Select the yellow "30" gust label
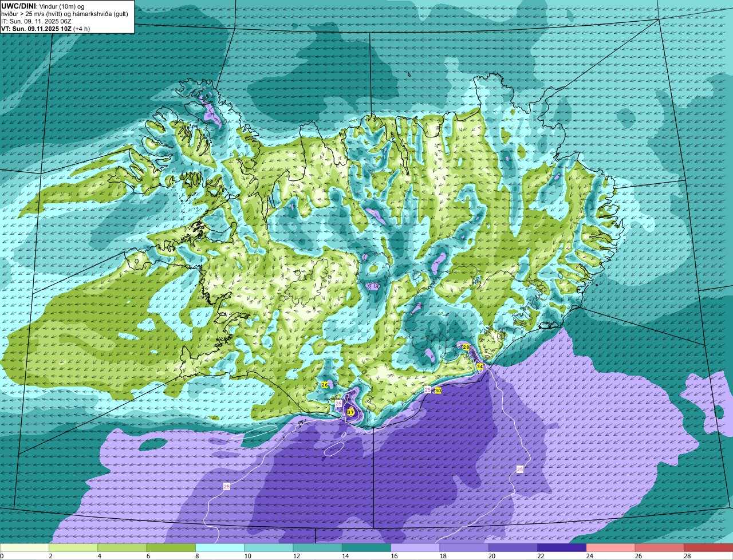This screenshot has width=733, height=560. (438, 391)
